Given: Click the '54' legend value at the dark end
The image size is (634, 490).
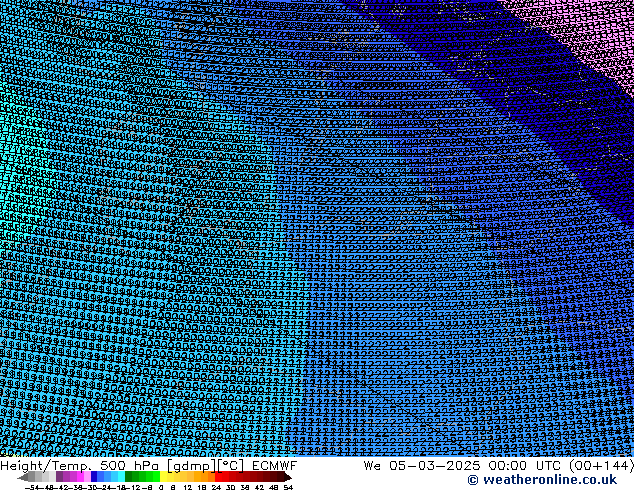Looking at the screenshot, I should 288,487.
